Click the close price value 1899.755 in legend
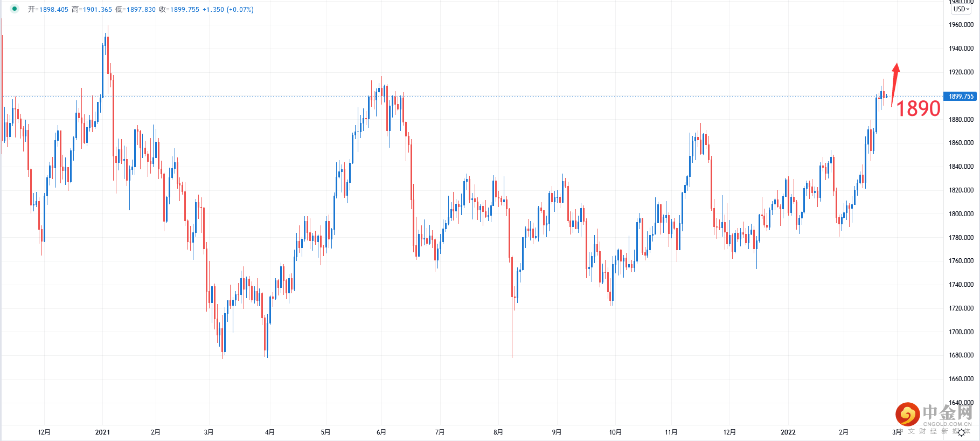 184,9
